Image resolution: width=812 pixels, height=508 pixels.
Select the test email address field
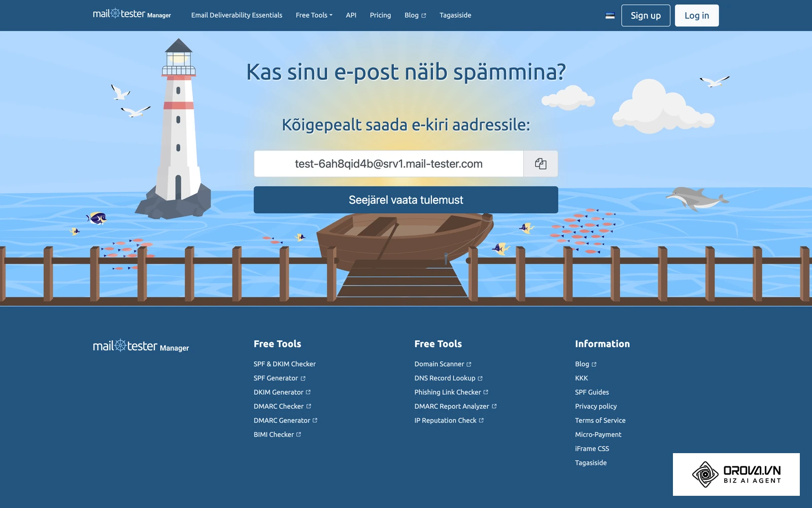point(389,164)
